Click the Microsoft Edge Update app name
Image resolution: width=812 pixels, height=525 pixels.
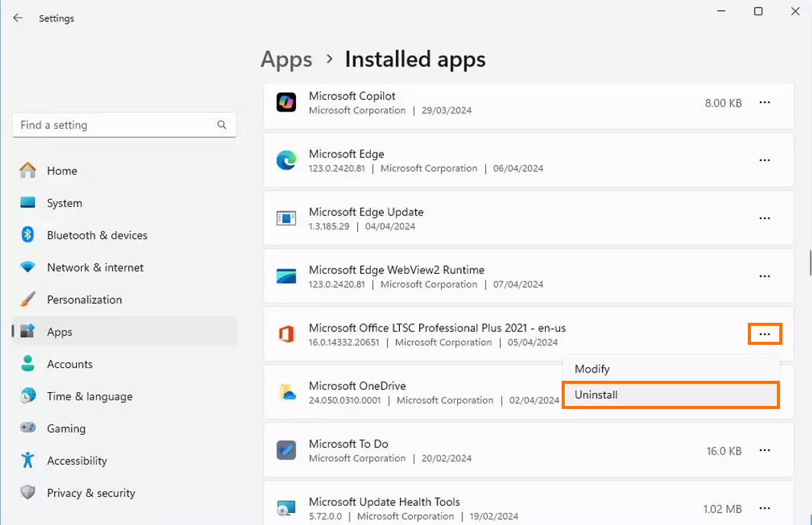click(366, 212)
